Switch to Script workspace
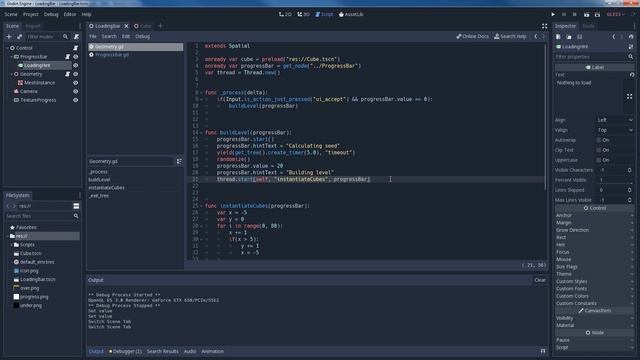Image resolution: width=640 pixels, height=360 pixels. click(x=324, y=14)
